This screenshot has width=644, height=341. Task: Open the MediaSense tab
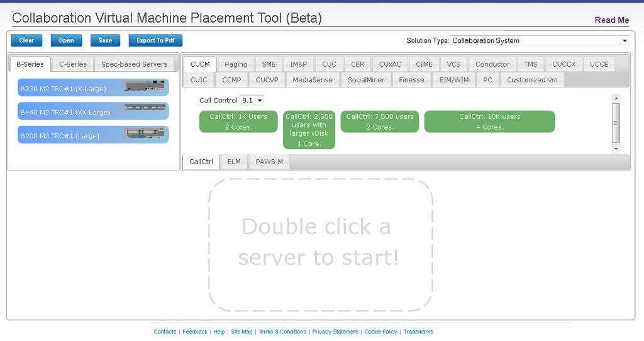[313, 80]
